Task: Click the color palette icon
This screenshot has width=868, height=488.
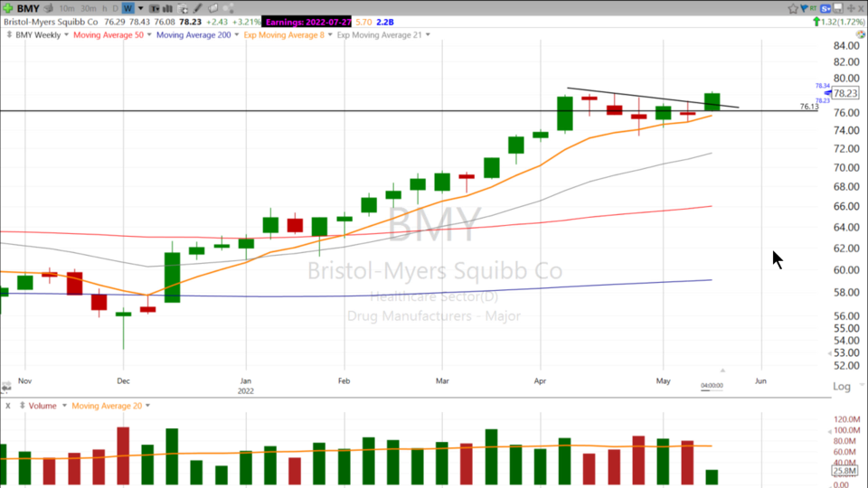Action: pos(860,34)
